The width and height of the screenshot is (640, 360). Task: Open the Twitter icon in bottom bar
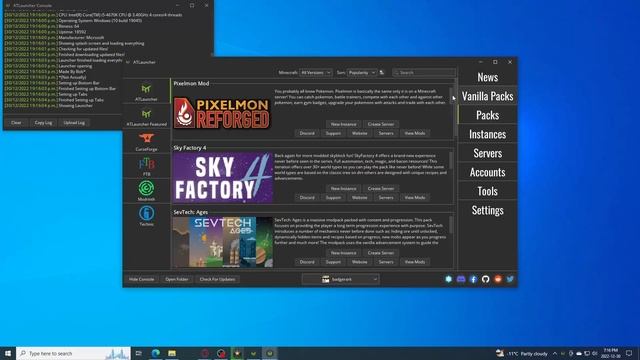pyautogui.click(x=510, y=279)
